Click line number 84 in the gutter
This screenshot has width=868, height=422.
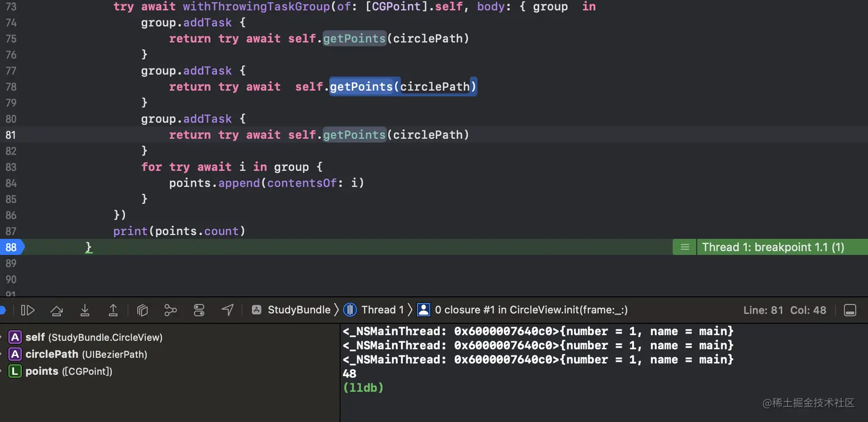[x=11, y=184]
